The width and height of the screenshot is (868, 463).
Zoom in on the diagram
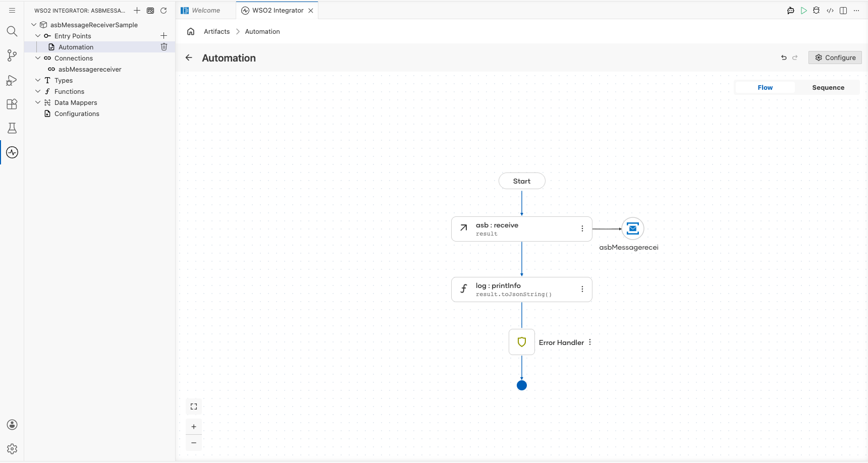(194, 427)
